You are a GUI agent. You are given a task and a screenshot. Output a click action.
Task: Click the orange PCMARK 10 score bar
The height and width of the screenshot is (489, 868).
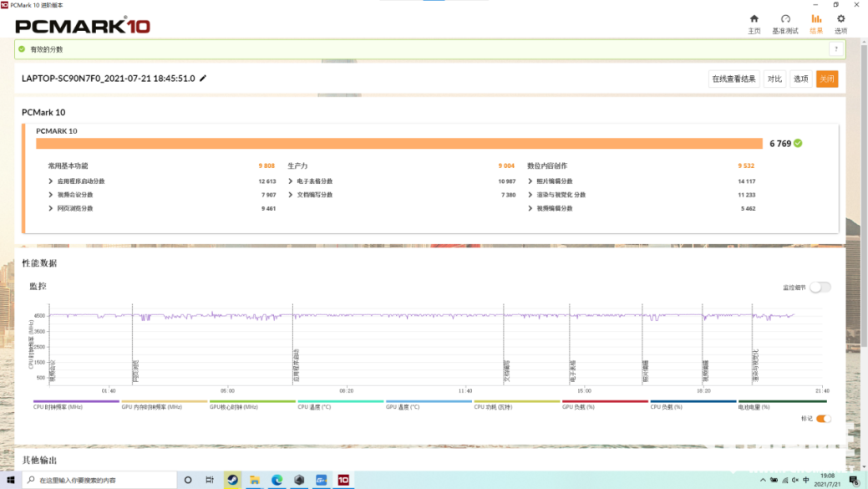click(399, 144)
